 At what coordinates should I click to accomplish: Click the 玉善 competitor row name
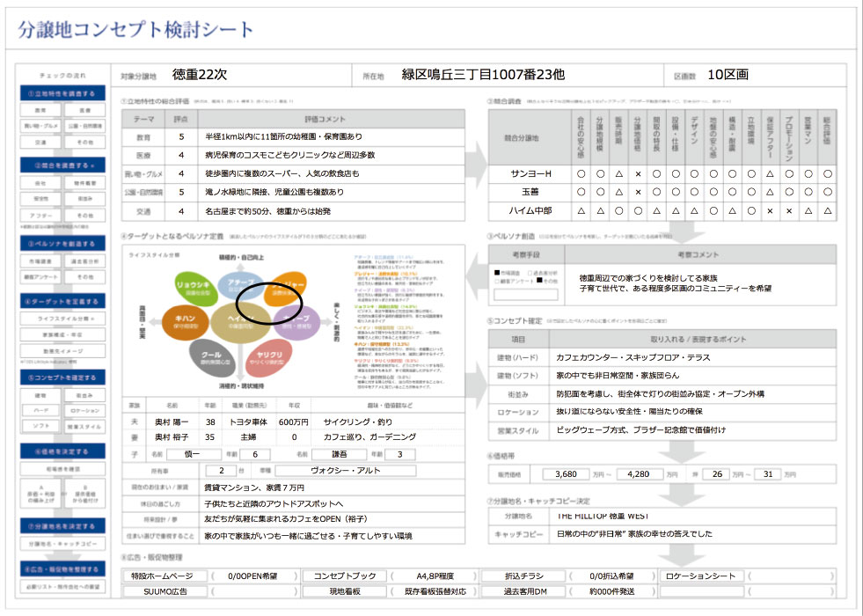pyautogui.click(x=530, y=192)
